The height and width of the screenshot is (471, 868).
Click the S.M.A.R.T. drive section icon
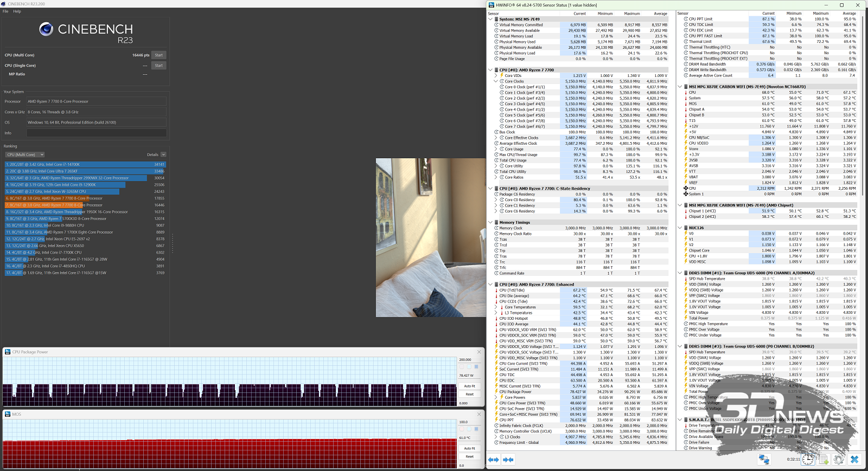pyautogui.click(x=686, y=420)
